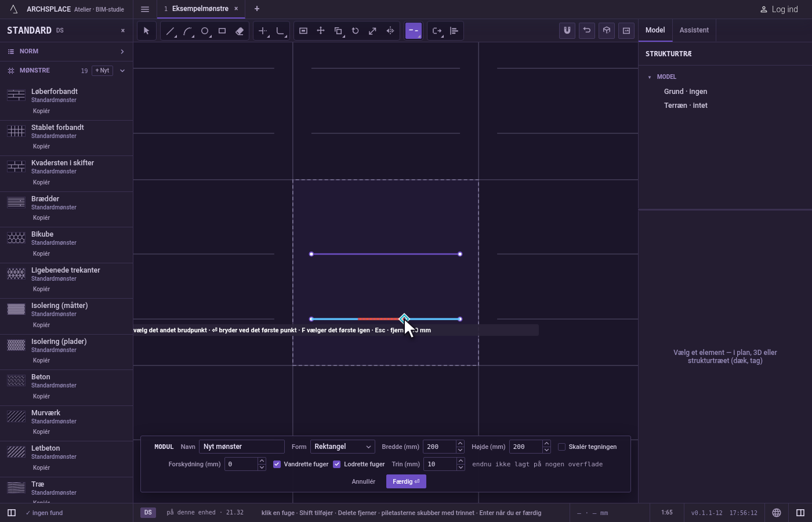The width and height of the screenshot is (812, 522).
Task: Expand the NORM section chevron
Action: (x=122, y=52)
